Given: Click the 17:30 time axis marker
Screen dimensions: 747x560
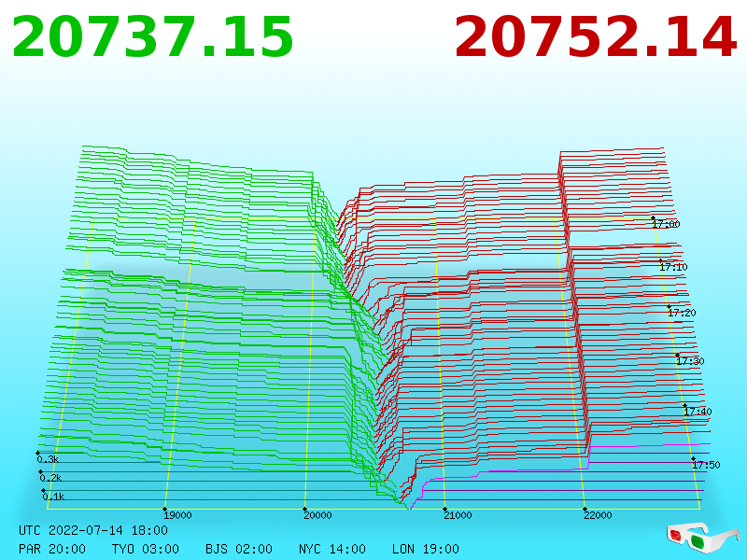Looking at the screenshot, I should tap(690, 361).
